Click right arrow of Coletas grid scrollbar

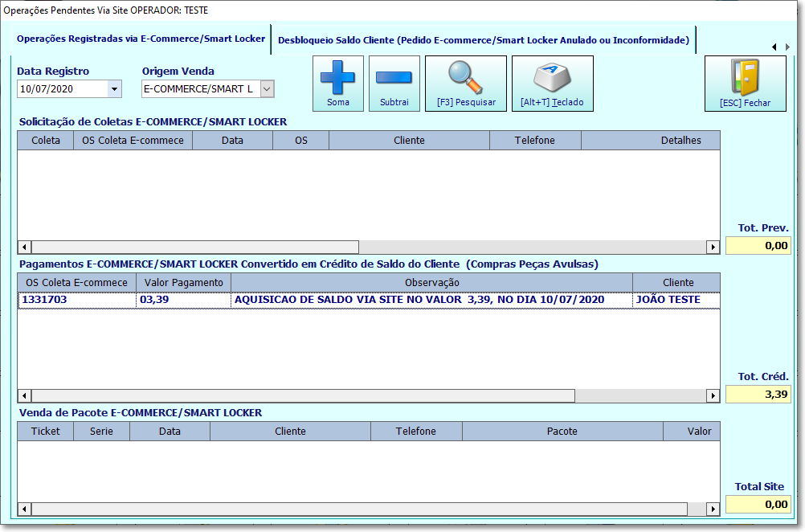click(x=713, y=247)
